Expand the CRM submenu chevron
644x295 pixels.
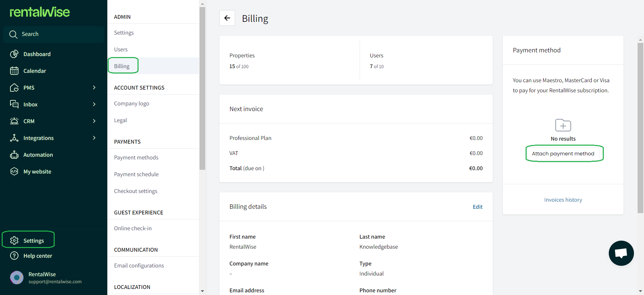pyautogui.click(x=94, y=121)
